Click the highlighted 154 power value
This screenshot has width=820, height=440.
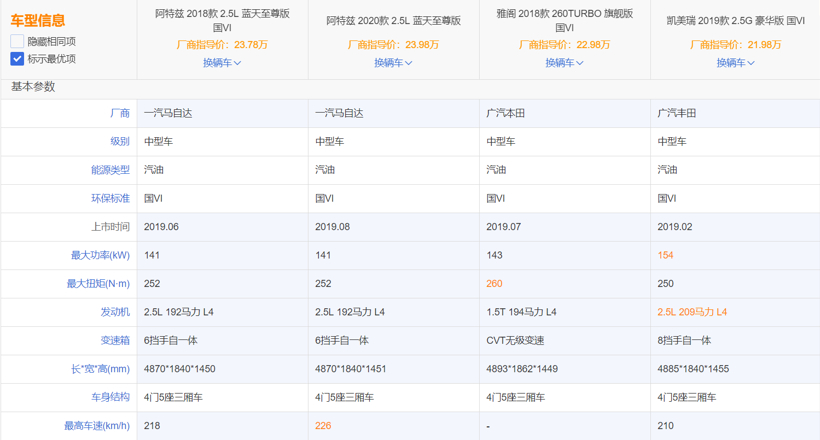(x=665, y=255)
